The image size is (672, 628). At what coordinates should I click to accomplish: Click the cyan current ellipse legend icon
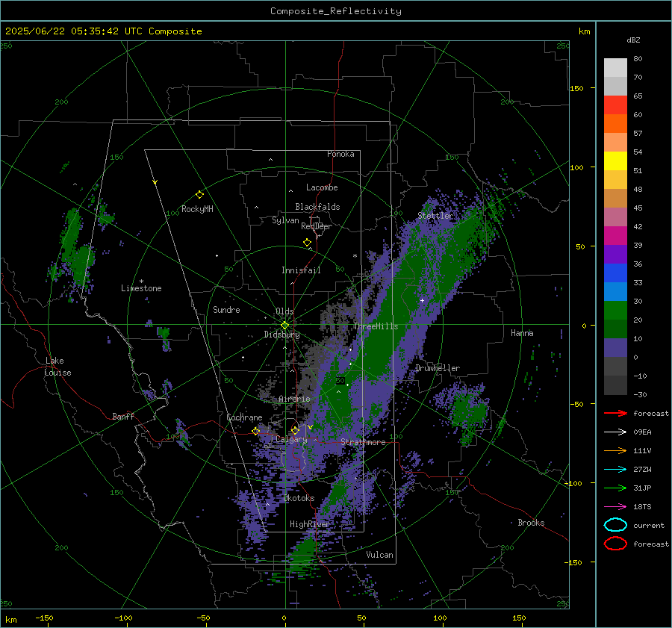click(x=615, y=525)
